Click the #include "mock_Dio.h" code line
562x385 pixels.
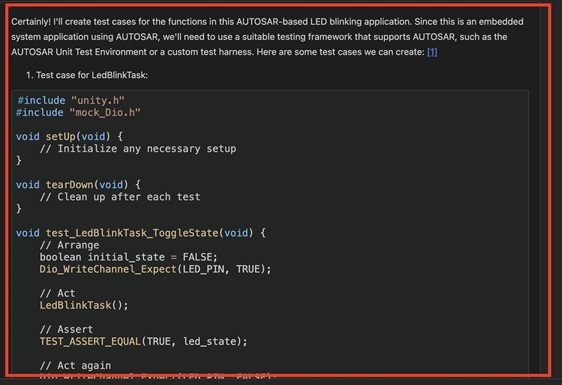pyautogui.click(x=78, y=113)
